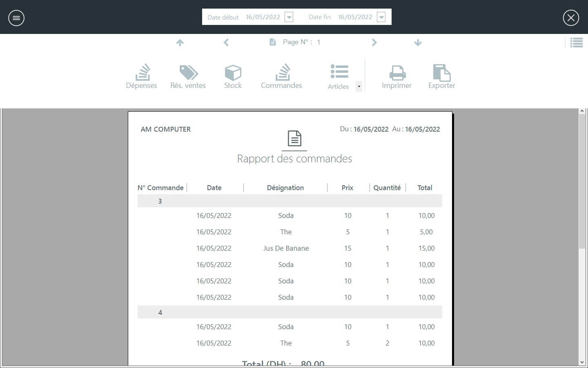Go to the previous page

point(226,43)
